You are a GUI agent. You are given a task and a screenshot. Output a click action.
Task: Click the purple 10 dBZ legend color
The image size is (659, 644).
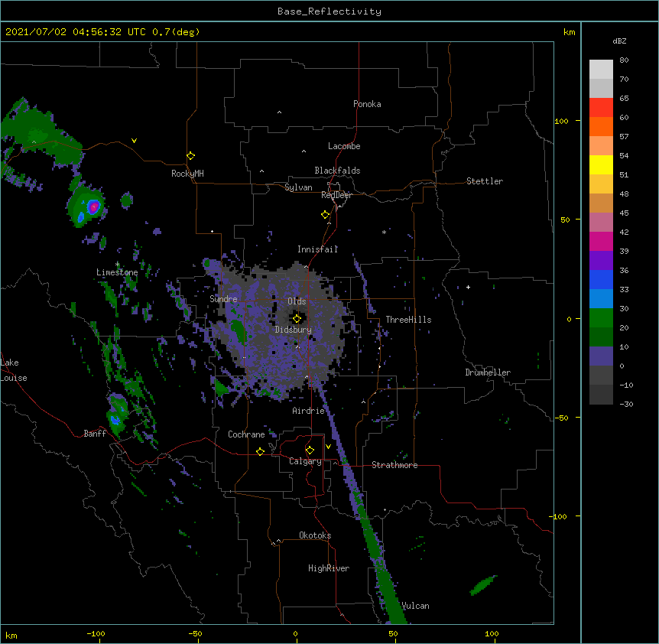(601, 356)
